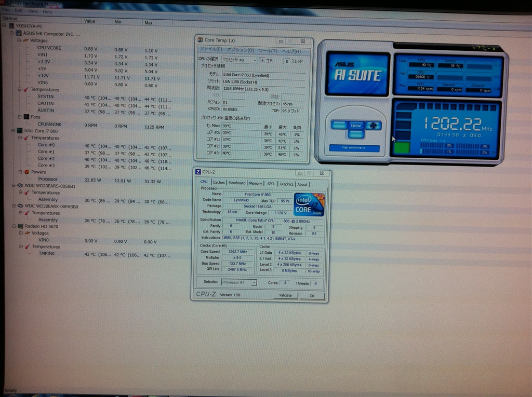Switch to the Mainboard tab in CPU-Z
The height and width of the screenshot is (397, 532).
pyautogui.click(x=236, y=183)
